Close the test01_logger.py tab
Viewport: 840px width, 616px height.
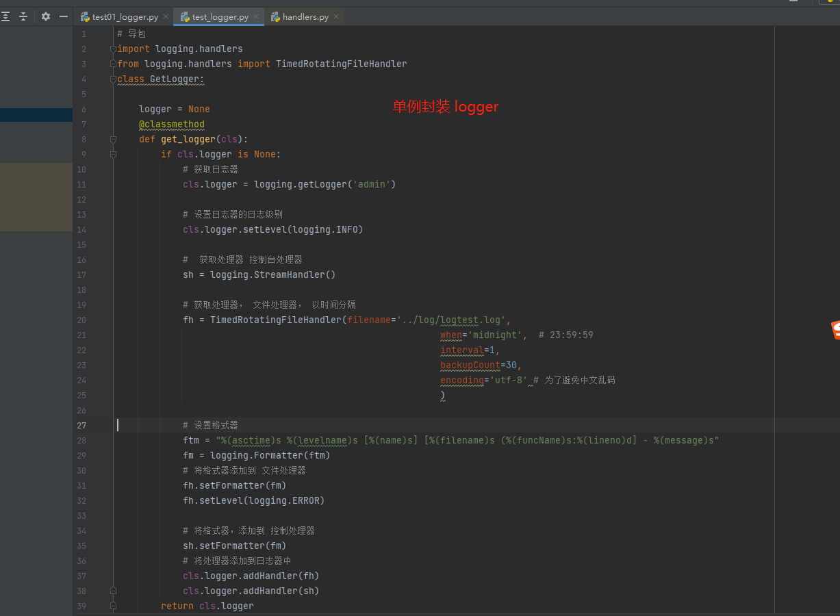click(166, 17)
